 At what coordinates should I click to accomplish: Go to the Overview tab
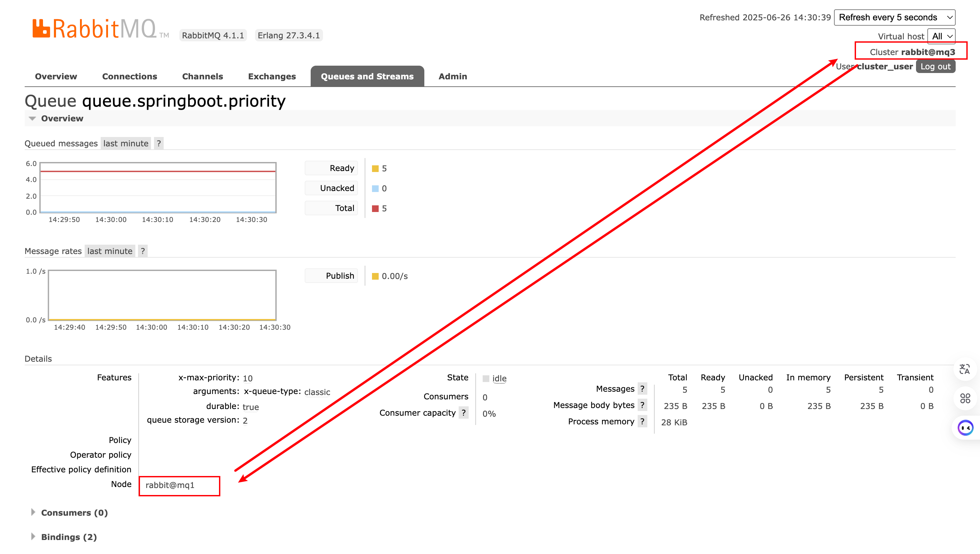(56, 76)
